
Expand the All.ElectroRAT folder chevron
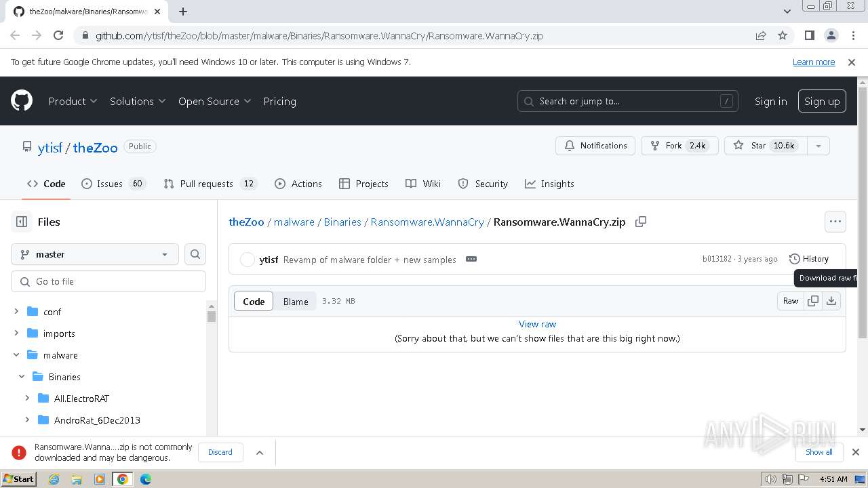coord(27,399)
